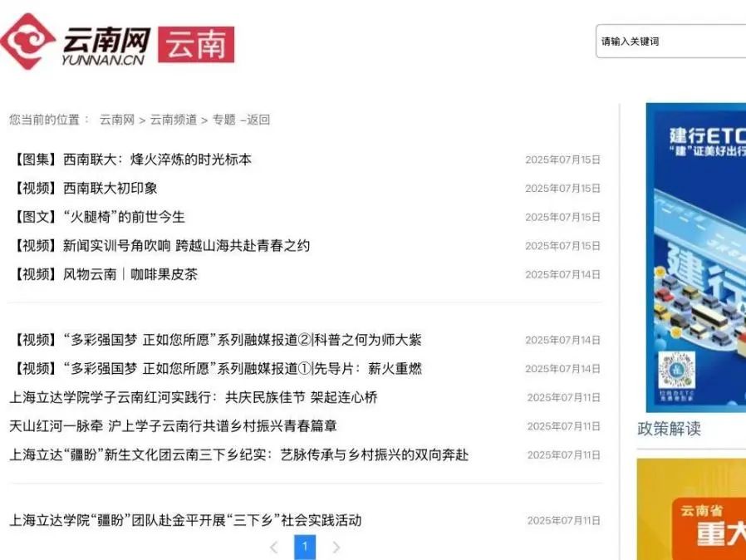746x560 pixels.
Task: Click the Yunnan.cn swirl logo icon
Action: click(27, 42)
